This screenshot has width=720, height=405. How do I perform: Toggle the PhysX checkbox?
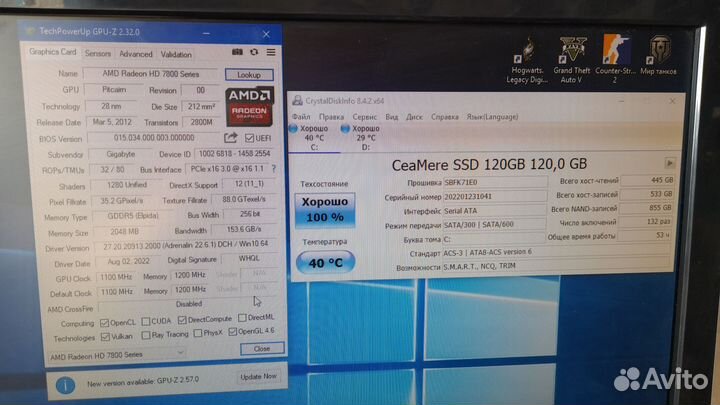pyautogui.click(x=198, y=333)
